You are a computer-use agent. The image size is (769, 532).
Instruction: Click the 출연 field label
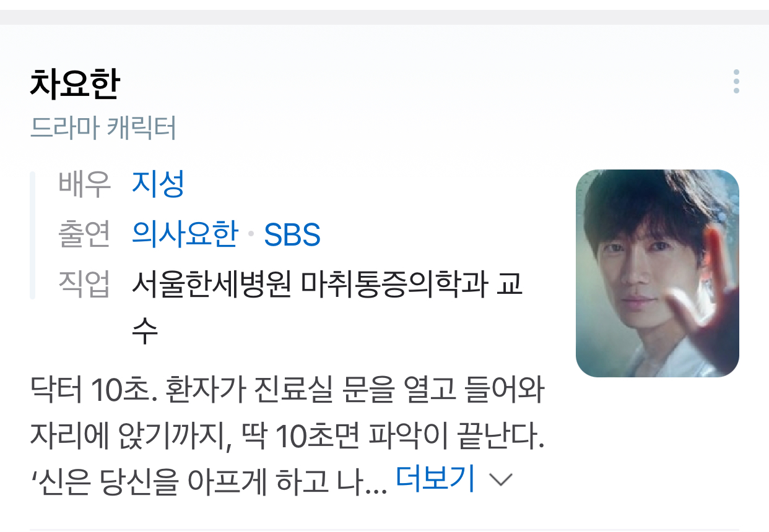(x=85, y=234)
